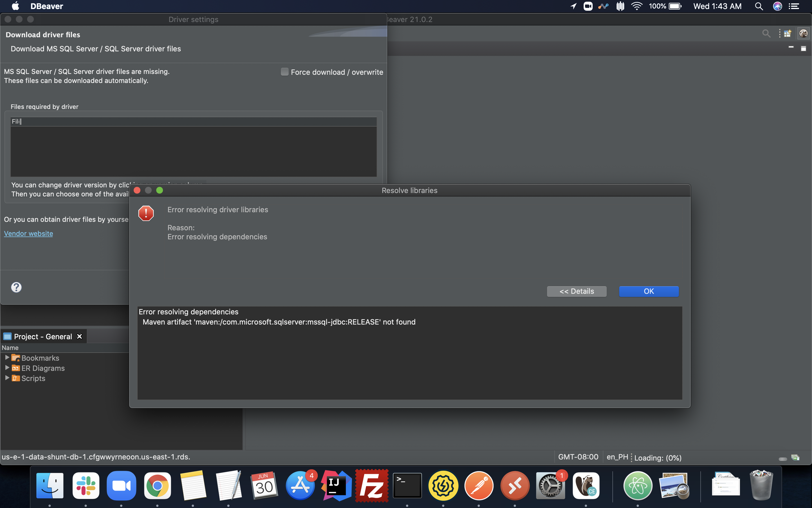
Task: Open Calendar from the dock
Action: pos(264,485)
